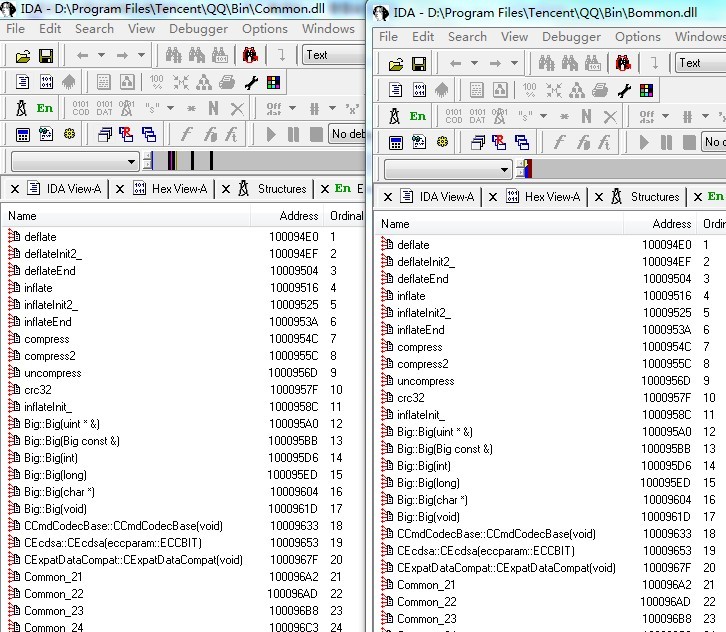Green En enums icon in Common.dll toolbar
The height and width of the screenshot is (632, 726).
point(45,108)
